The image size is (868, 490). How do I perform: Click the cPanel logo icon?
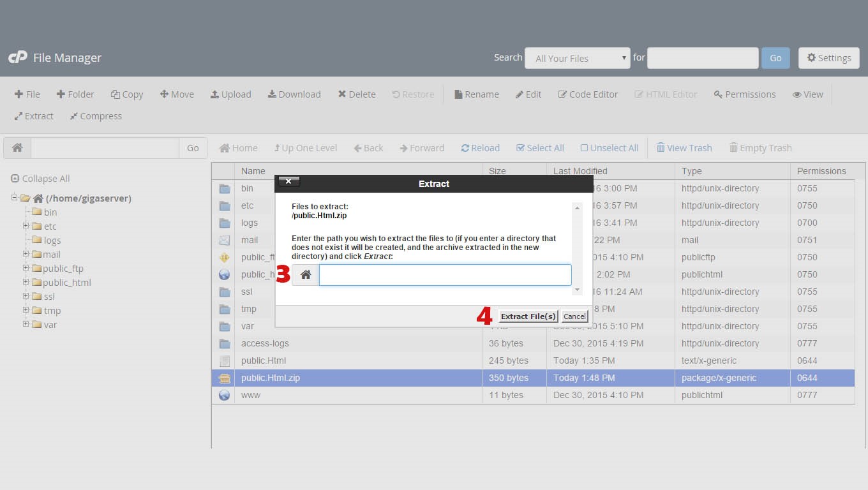point(17,57)
